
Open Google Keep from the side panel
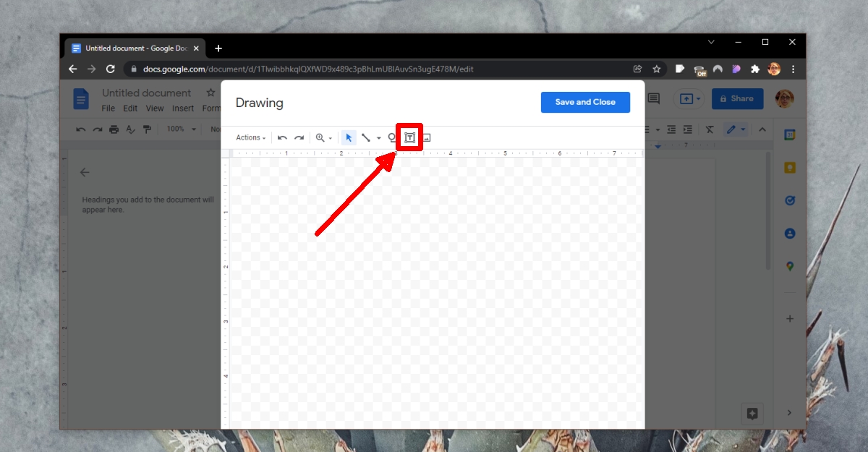[x=790, y=167]
